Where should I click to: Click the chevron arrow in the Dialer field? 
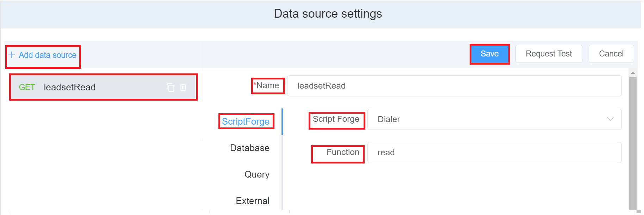[x=610, y=119]
